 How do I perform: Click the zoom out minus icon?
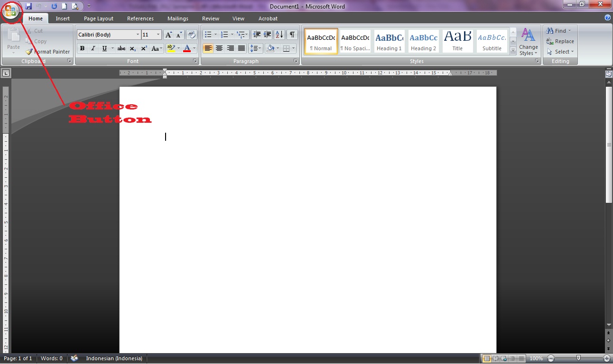tap(550, 358)
